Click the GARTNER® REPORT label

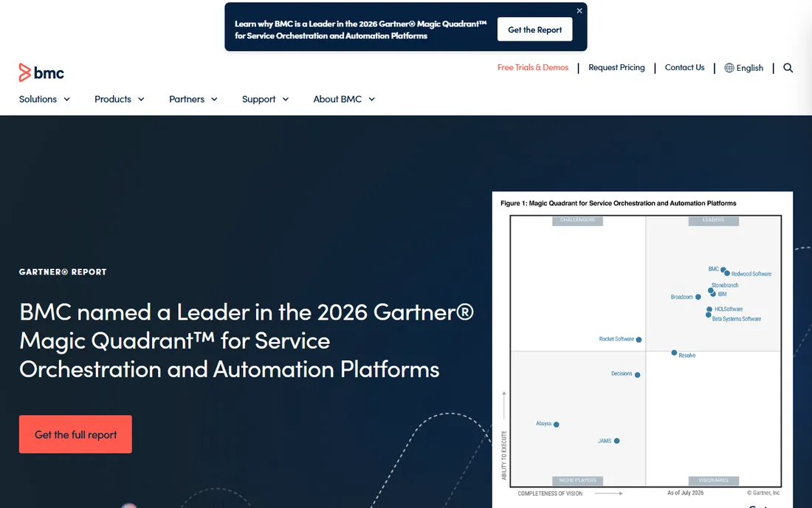coord(63,272)
